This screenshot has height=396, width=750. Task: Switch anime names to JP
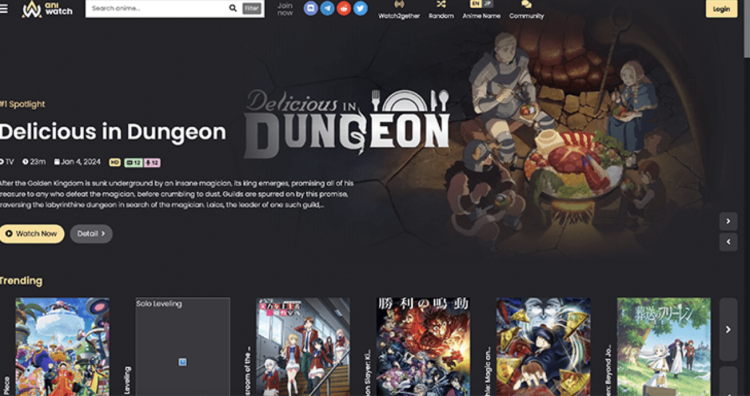click(x=487, y=4)
